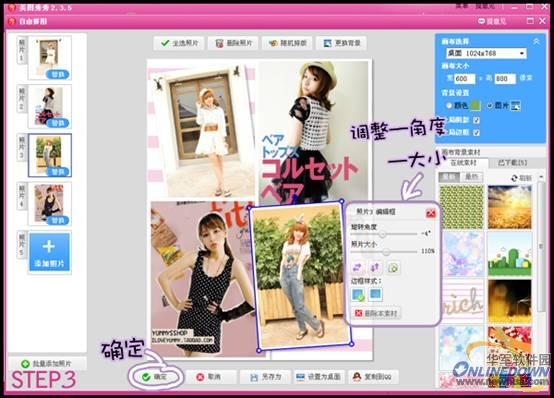Click the blue 添加照片 add photo tile
This screenshot has height=398, width=554.
pyautogui.click(x=49, y=252)
